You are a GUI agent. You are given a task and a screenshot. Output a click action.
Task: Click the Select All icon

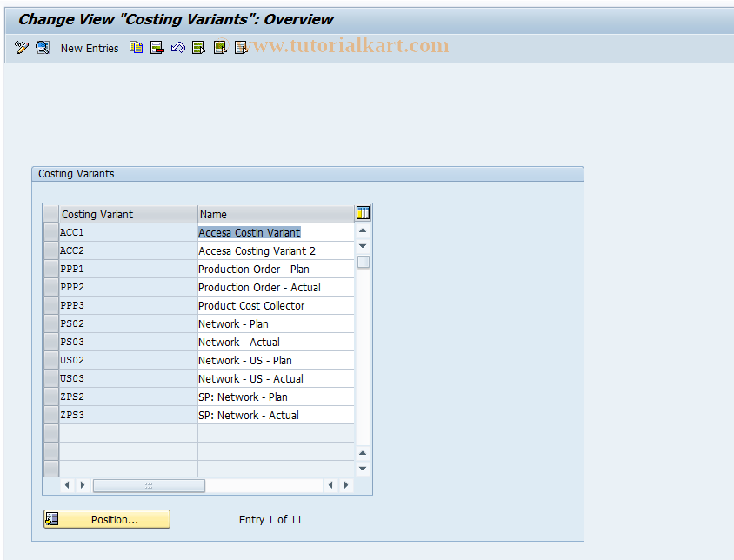click(x=199, y=48)
